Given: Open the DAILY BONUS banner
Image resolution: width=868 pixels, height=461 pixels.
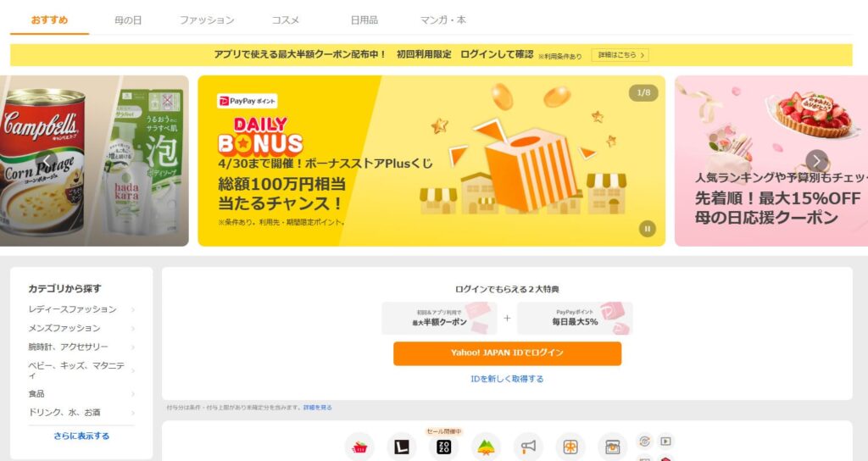Looking at the screenshot, I should 431,161.
